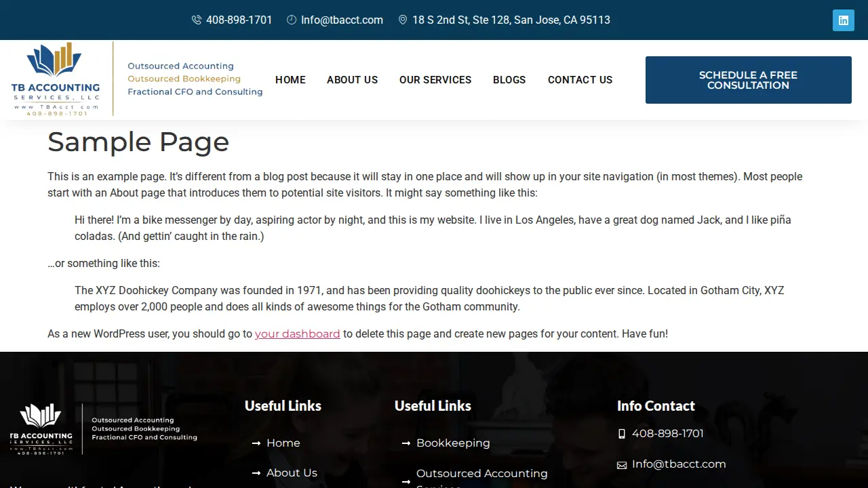Click the arrow icon beside footer About Us
This screenshot has width=868, height=488.
point(256,473)
